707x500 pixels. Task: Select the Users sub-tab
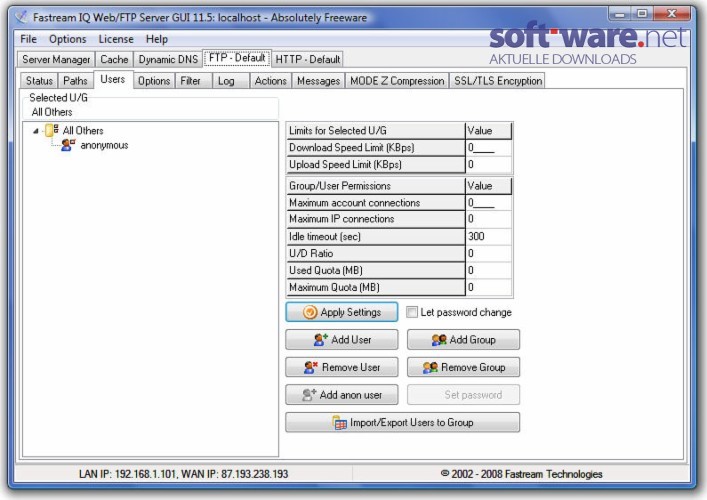113,79
